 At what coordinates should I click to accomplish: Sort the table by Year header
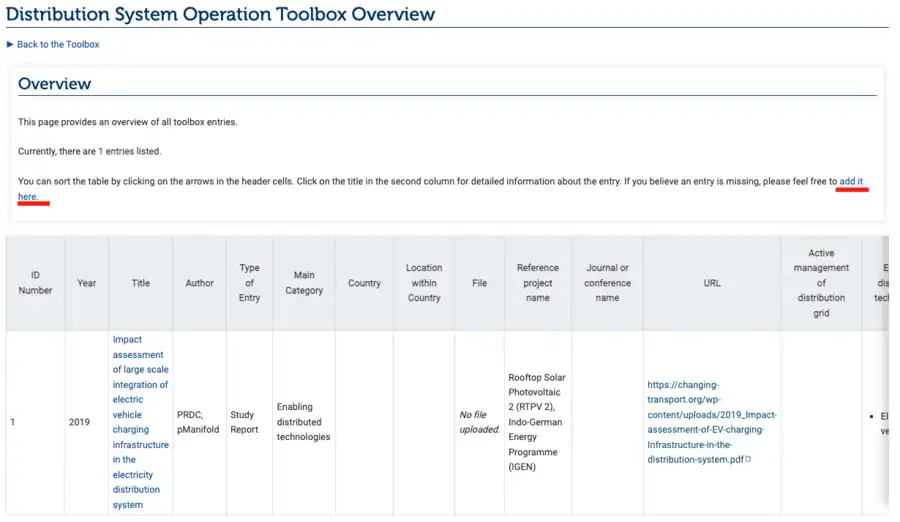click(87, 283)
